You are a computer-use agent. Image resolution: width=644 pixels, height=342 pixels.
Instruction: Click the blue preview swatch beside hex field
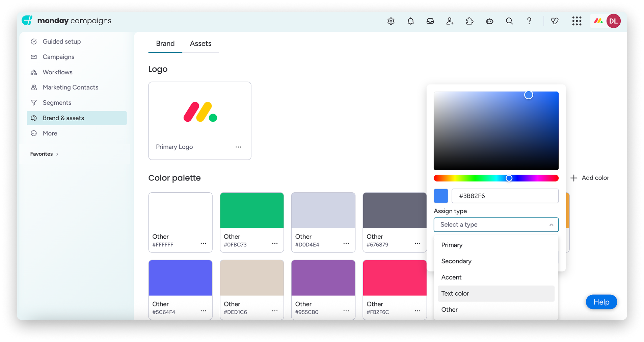click(x=441, y=196)
